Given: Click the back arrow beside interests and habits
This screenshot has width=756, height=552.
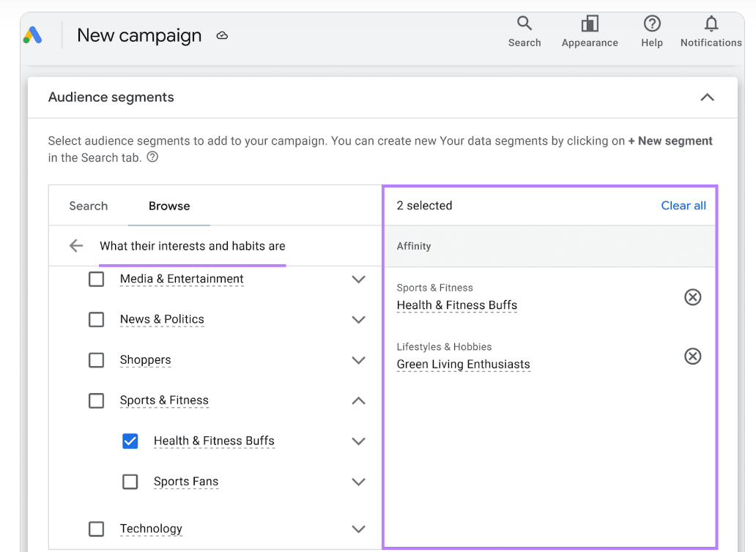Looking at the screenshot, I should pos(75,245).
